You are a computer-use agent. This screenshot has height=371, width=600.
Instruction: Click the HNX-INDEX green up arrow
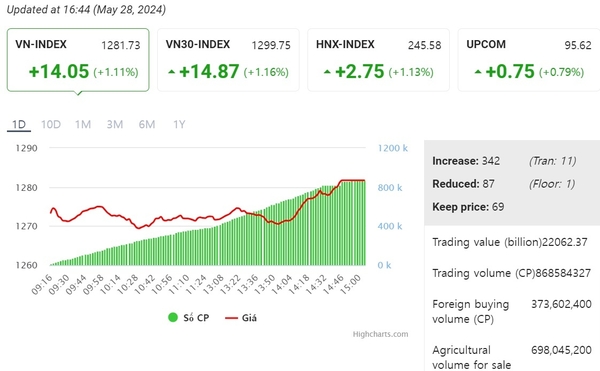(x=327, y=72)
